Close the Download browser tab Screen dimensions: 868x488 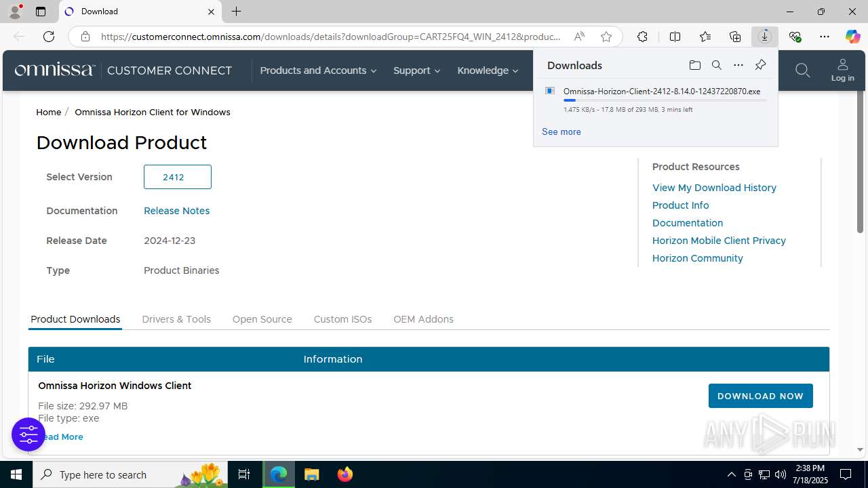coord(211,12)
